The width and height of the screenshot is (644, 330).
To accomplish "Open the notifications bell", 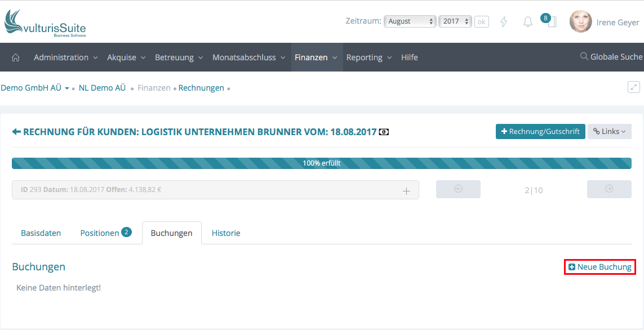I will click(x=528, y=22).
